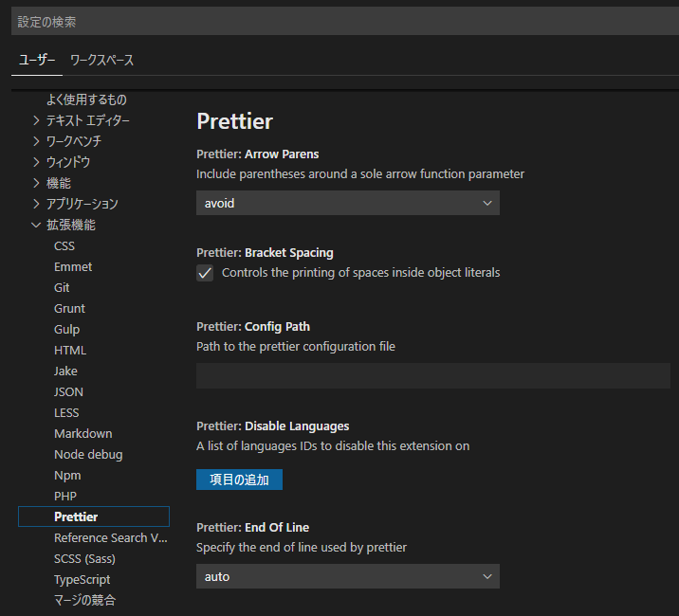Select Git extension settings

tap(62, 287)
